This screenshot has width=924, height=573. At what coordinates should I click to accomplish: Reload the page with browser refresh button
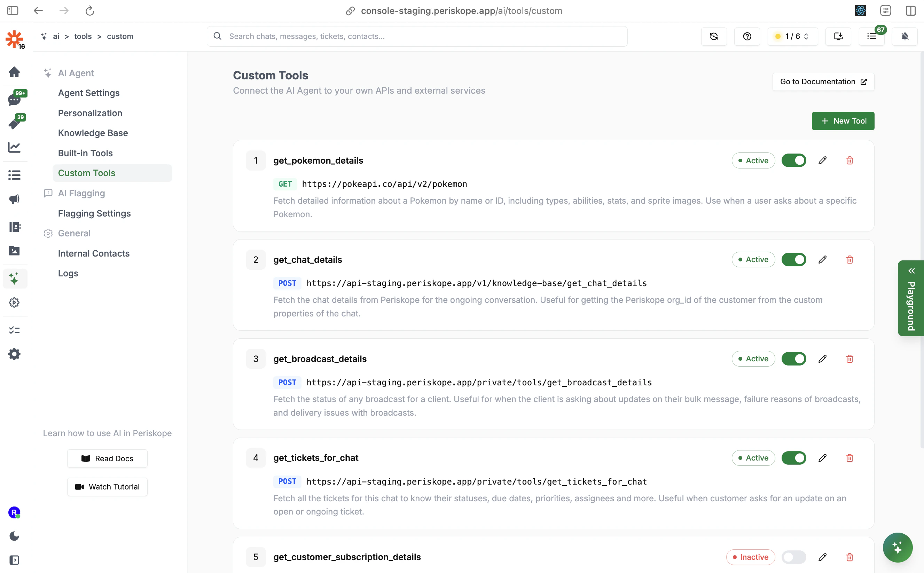(x=90, y=10)
